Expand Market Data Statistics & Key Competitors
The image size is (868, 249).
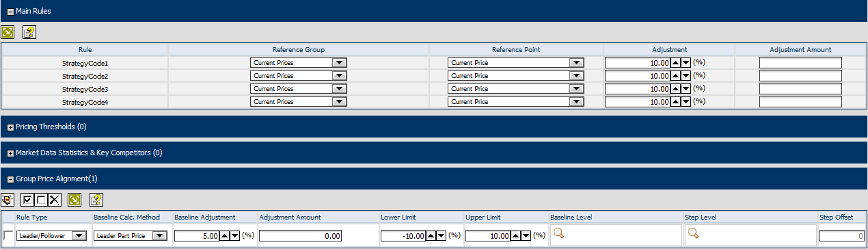tap(10, 153)
